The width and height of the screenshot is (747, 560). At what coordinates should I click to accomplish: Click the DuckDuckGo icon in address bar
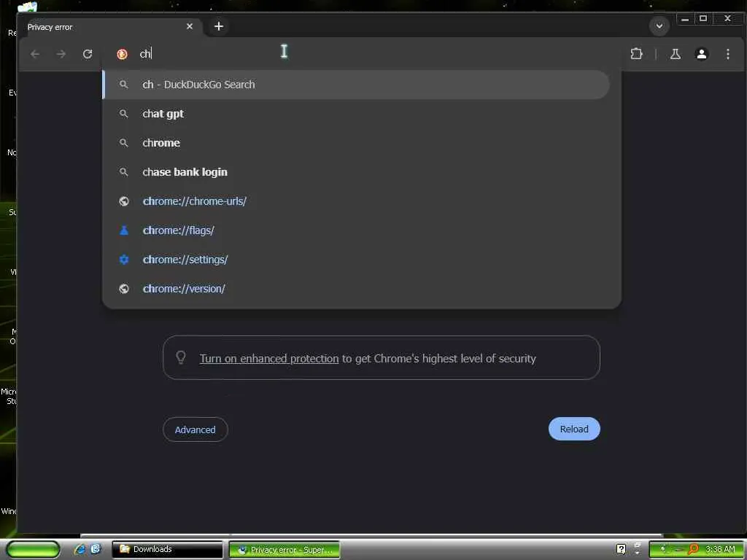[123, 54]
